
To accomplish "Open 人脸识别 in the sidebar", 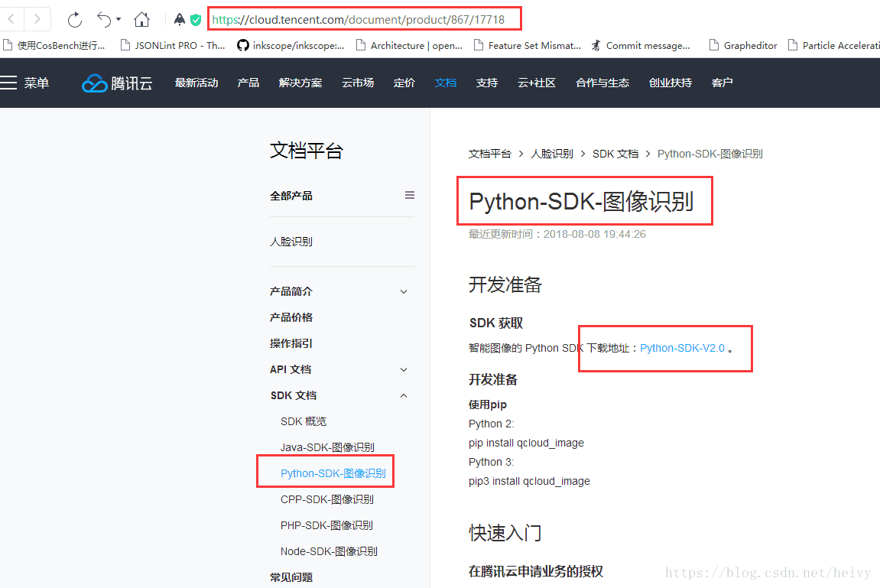I will [x=291, y=242].
